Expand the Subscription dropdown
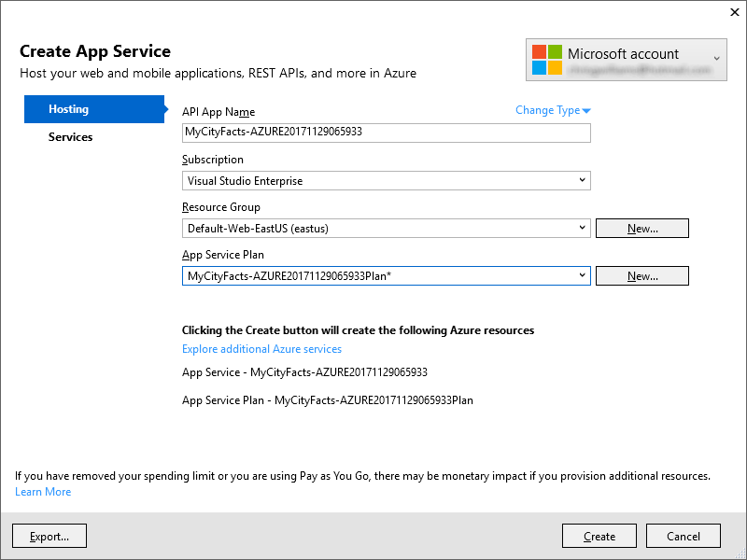This screenshot has height=560, width=747. click(x=386, y=180)
